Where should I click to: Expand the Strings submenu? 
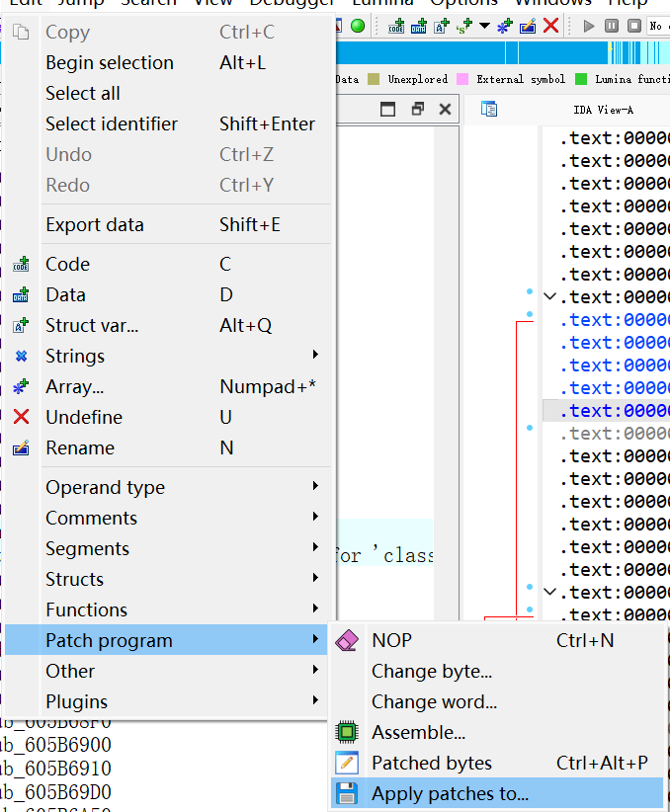click(x=168, y=356)
